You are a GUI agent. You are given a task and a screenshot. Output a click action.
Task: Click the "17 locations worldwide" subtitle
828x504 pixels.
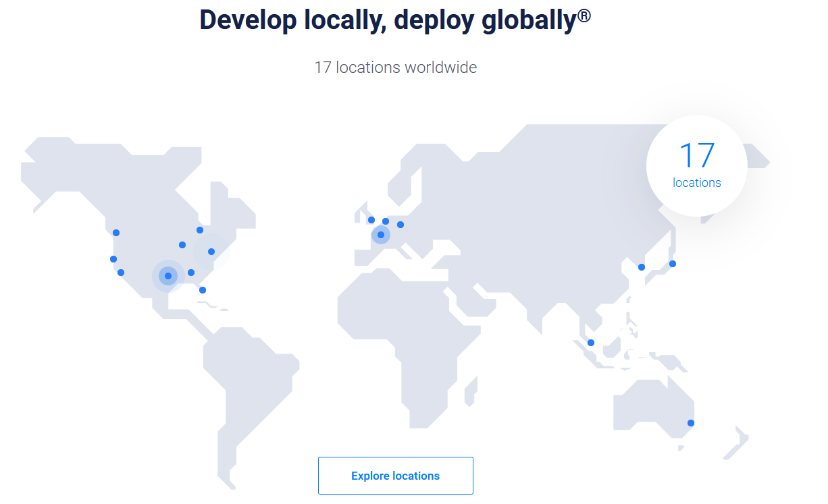coord(396,67)
